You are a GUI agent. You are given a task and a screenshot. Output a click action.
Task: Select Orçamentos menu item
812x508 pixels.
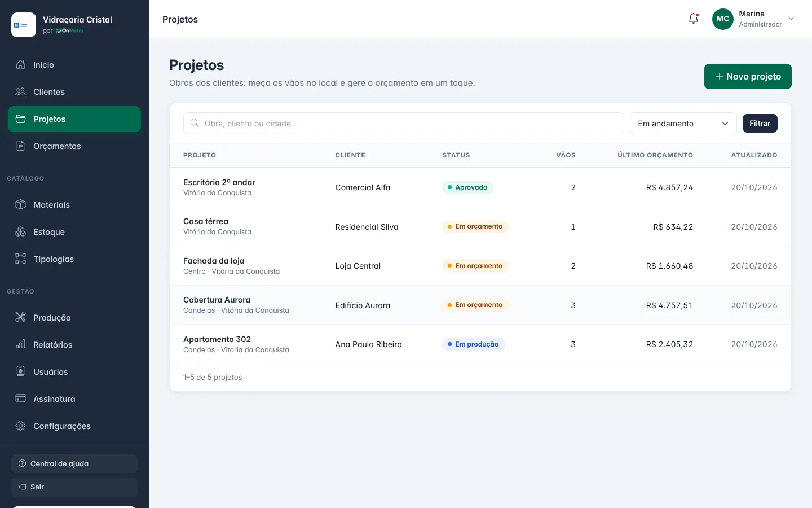(74, 146)
